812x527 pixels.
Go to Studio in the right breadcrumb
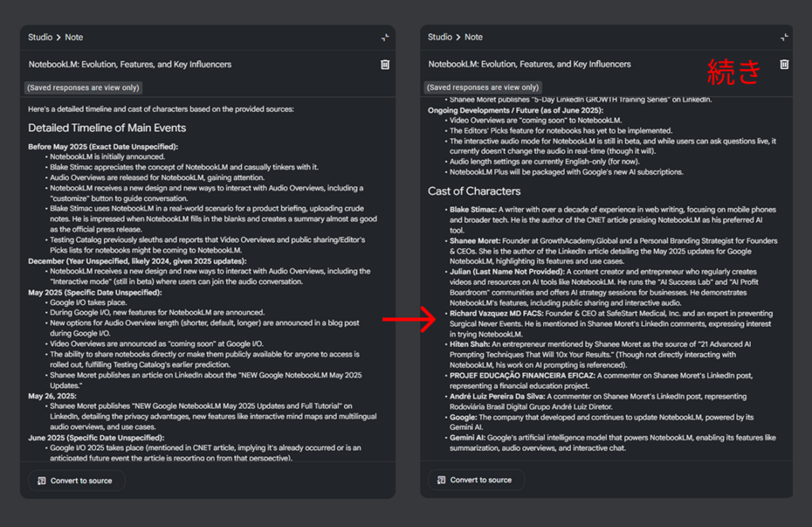pos(439,37)
